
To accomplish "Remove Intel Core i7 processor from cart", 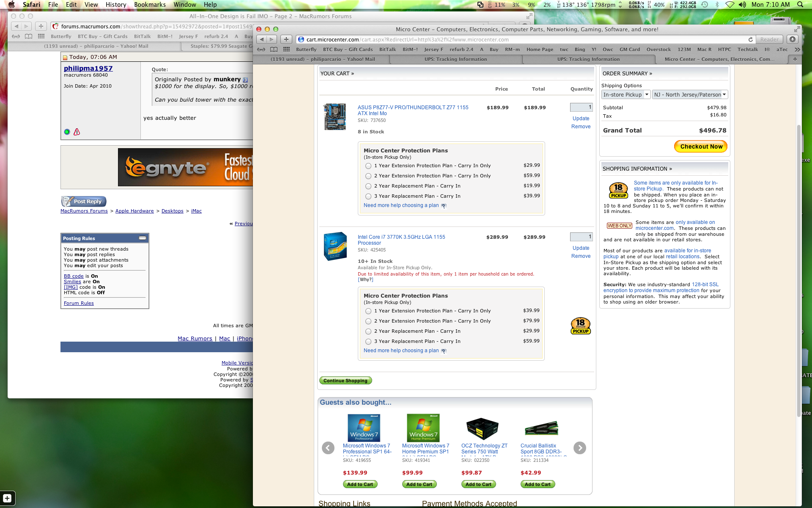I will 581,256.
